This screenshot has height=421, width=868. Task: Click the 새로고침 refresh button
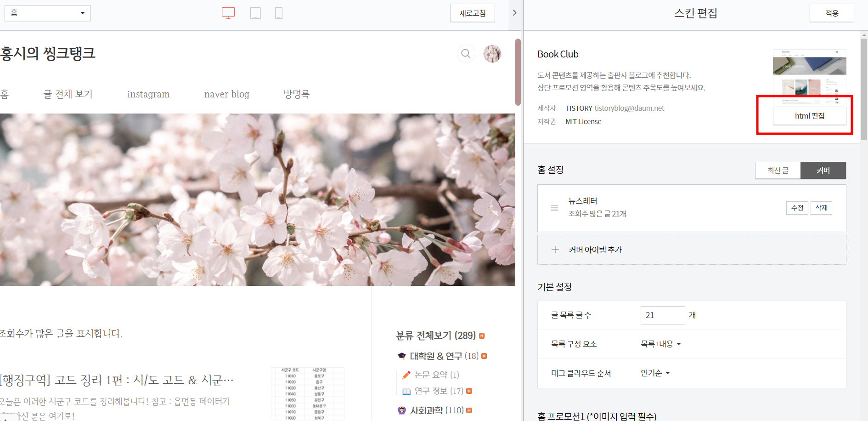click(x=473, y=13)
